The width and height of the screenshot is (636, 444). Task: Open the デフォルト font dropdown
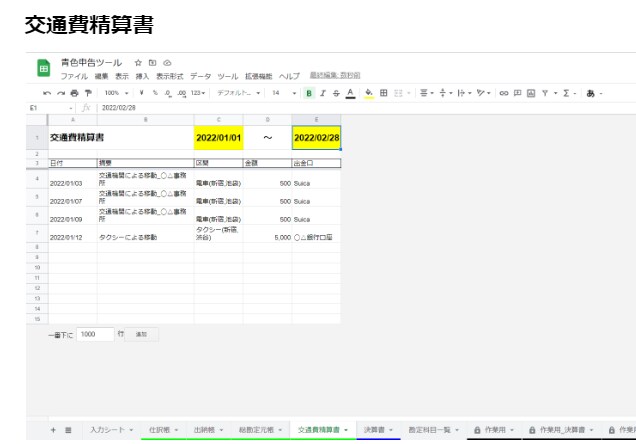(x=238, y=93)
